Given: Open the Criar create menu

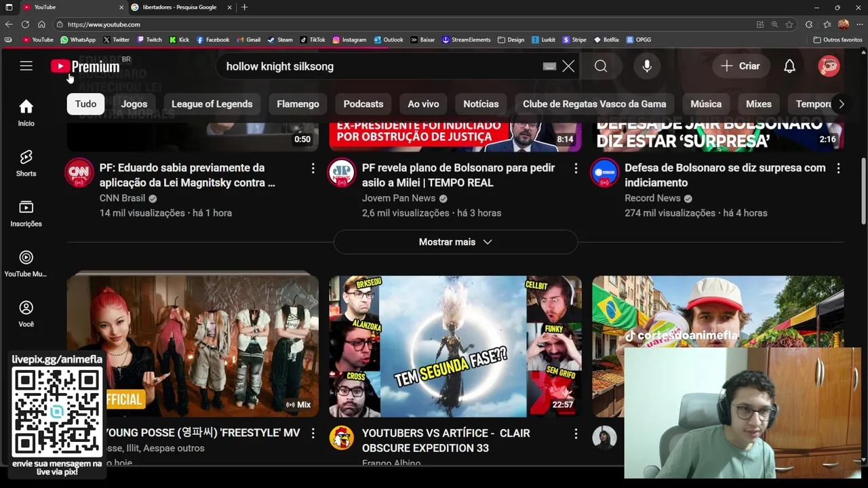Looking at the screenshot, I should pos(741,66).
